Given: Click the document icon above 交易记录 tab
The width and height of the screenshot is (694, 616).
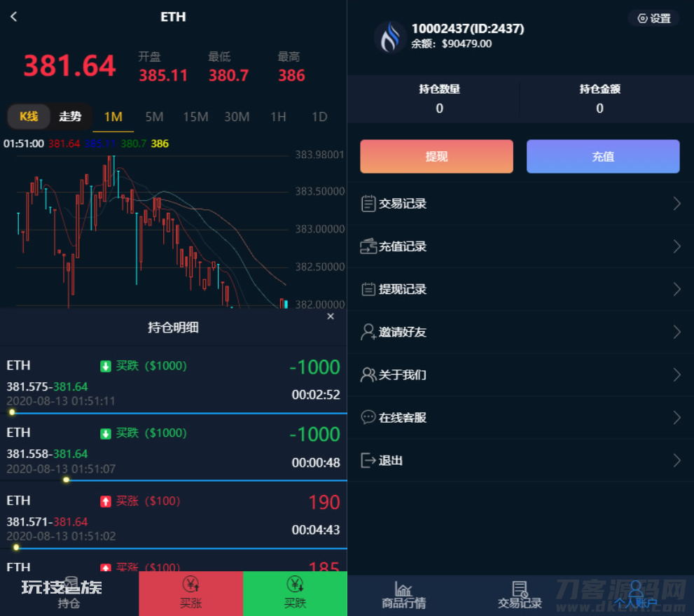Looking at the screenshot, I should pyautogui.click(x=520, y=589).
